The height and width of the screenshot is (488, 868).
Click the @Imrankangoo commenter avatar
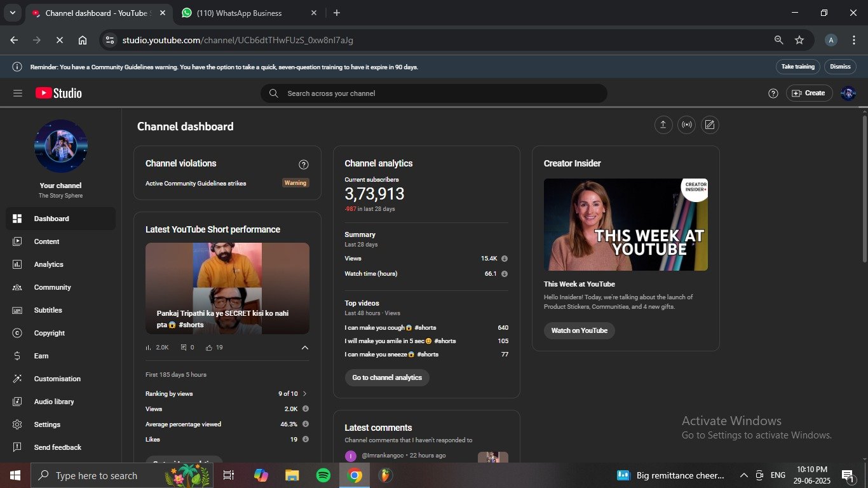[x=351, y=456]
